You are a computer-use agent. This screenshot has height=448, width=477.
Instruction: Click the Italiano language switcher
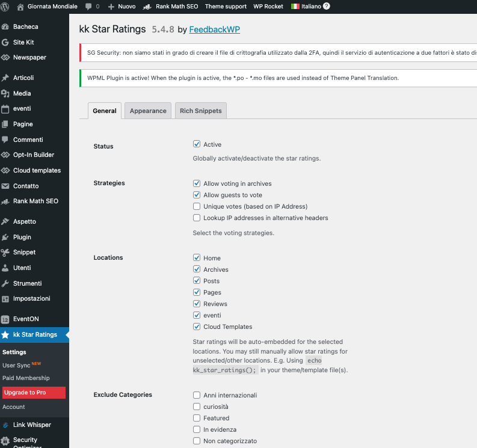pos(311,7)
